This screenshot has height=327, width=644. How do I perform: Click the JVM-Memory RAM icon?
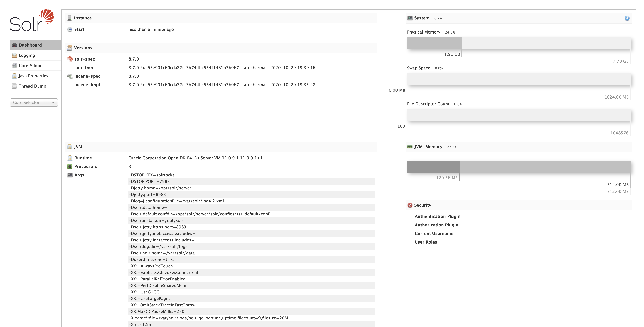click(x=410, y=147)
